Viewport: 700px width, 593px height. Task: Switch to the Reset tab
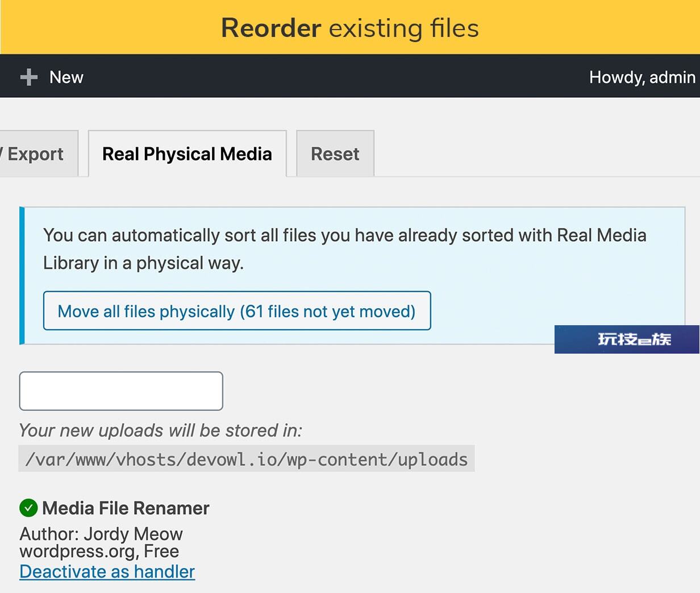pyautogui.click(x=335, y=154)
